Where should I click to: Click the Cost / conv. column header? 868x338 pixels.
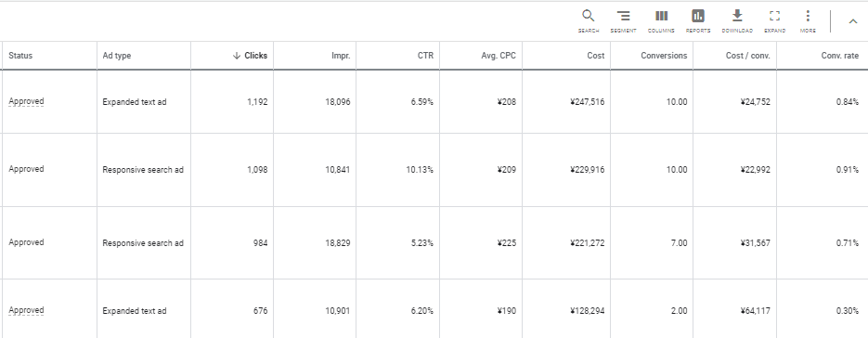(748, 56)
